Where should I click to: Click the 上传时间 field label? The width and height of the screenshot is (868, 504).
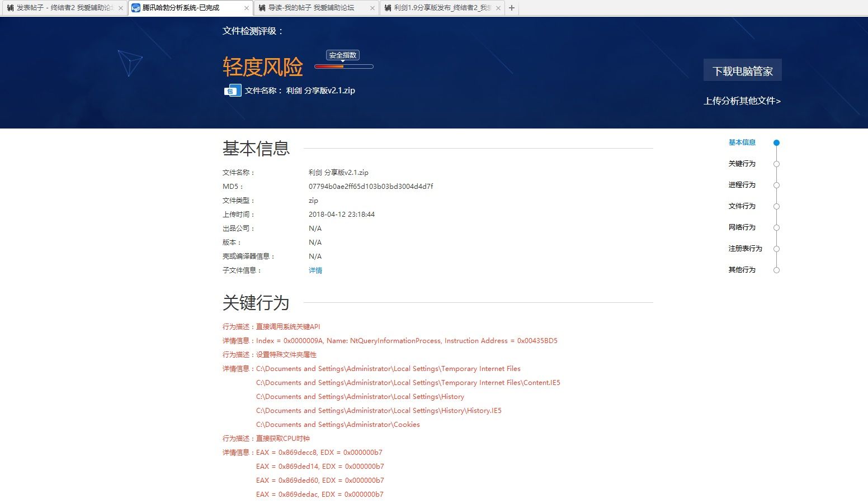[x=239, y=215]
